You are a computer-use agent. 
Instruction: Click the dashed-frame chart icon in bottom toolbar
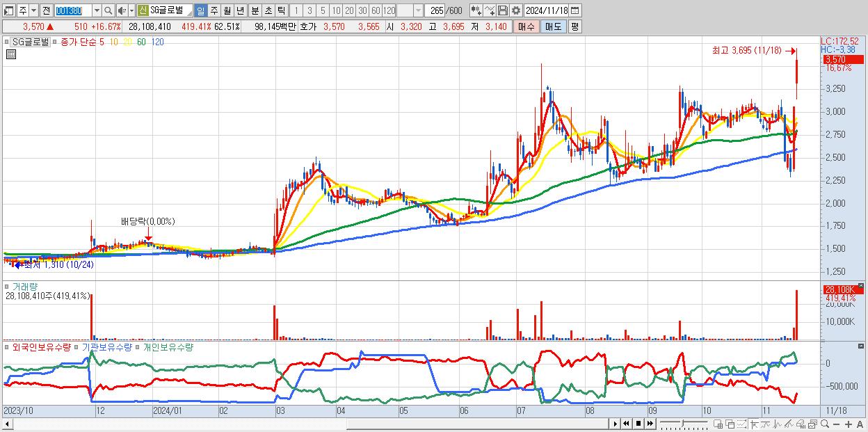741,424
